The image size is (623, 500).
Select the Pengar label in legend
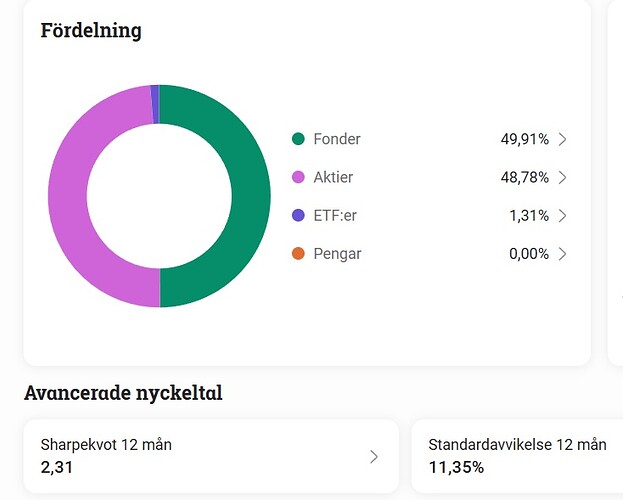pyautogui.click(x=337, y=254)
